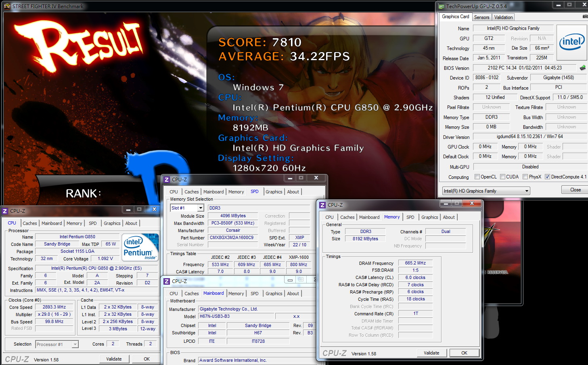Switch to the Sensors tab in GPU-Z
588x365 pixels.
(481, 17)
